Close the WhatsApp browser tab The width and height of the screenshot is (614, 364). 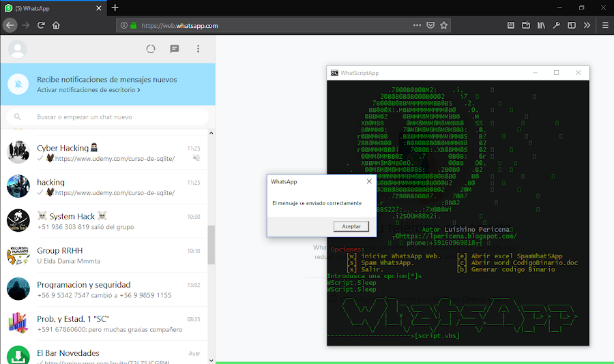coord(99,8)
